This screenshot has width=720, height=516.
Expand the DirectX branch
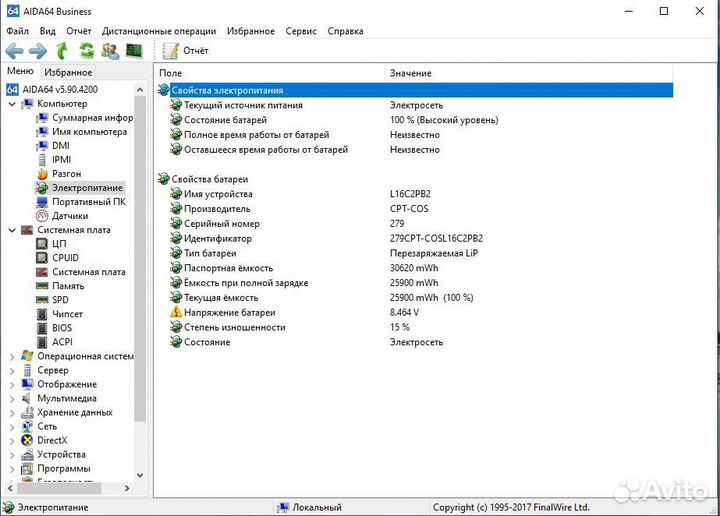tap(12, 441)
